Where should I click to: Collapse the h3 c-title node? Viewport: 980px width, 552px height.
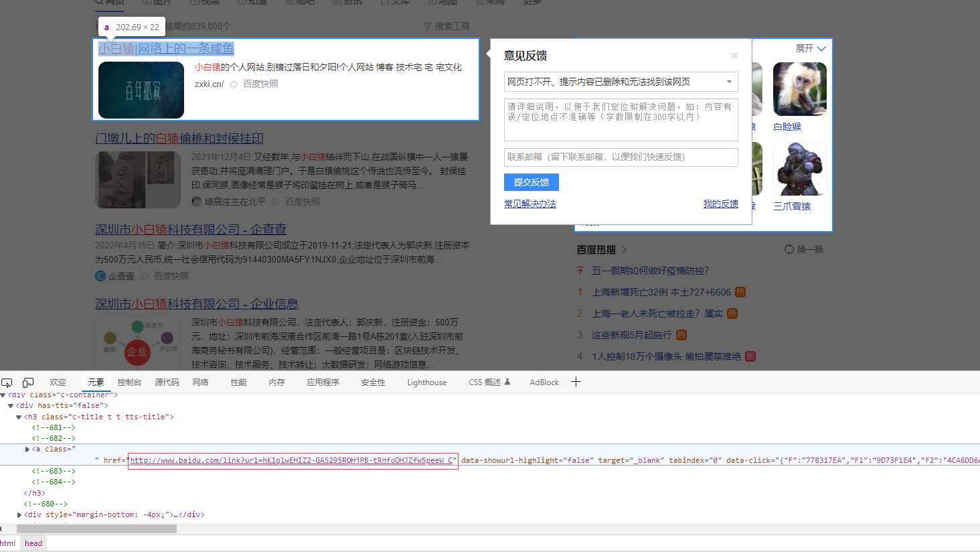[19, 417]
